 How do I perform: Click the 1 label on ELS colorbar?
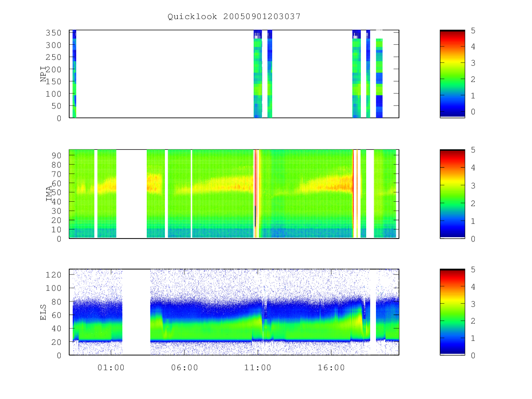click(x=473, y=338)
